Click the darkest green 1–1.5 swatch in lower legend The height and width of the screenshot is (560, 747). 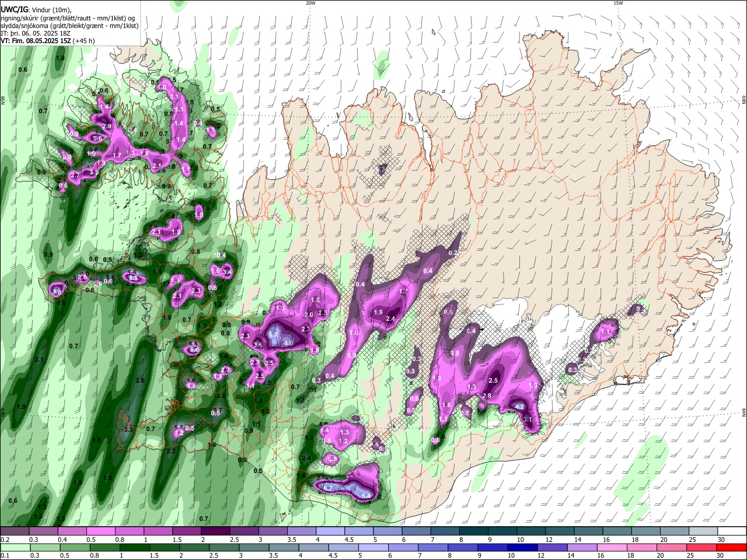pyautogui.click(x=134, y=548)
